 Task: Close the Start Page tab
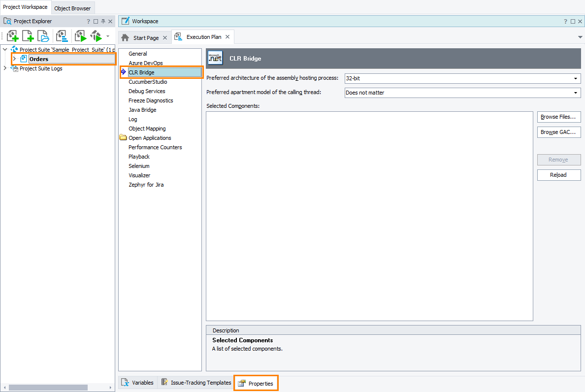[x=165, y=38]
